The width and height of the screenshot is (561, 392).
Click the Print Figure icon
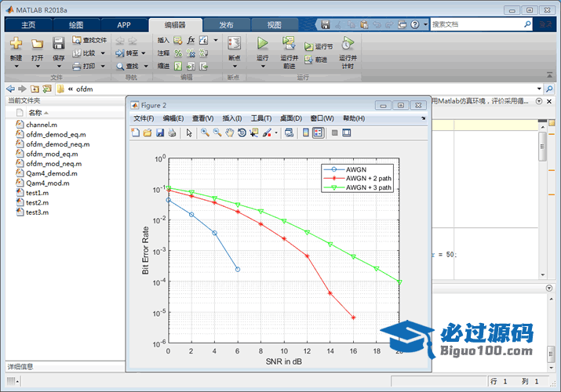[172, 132]
